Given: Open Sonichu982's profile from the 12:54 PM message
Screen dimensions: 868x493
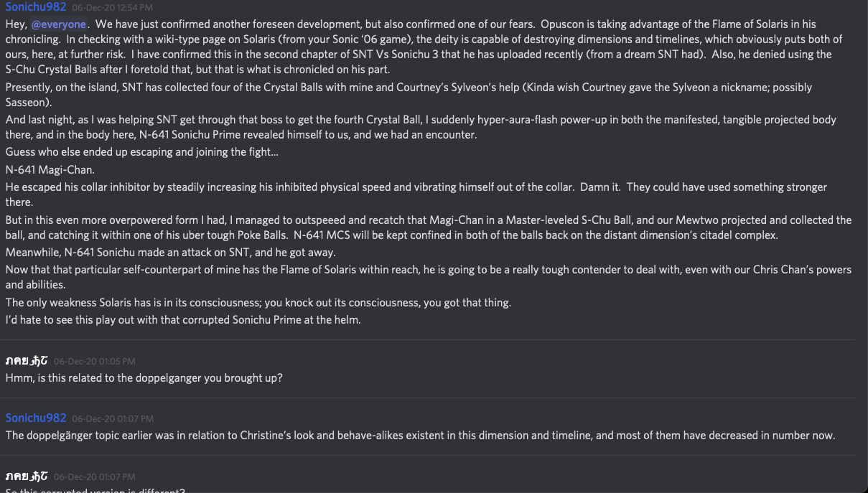Looking at the screenshot, I should pyautogui.click(x=36, y=7).
